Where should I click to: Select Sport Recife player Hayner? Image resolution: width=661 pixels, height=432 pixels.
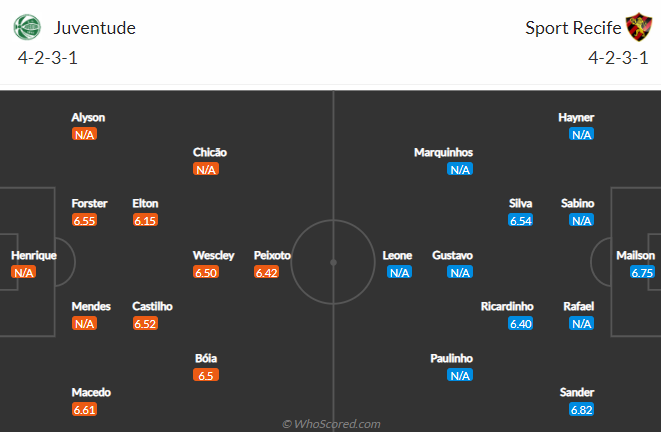pyautogui.click(x=576, y=117)
